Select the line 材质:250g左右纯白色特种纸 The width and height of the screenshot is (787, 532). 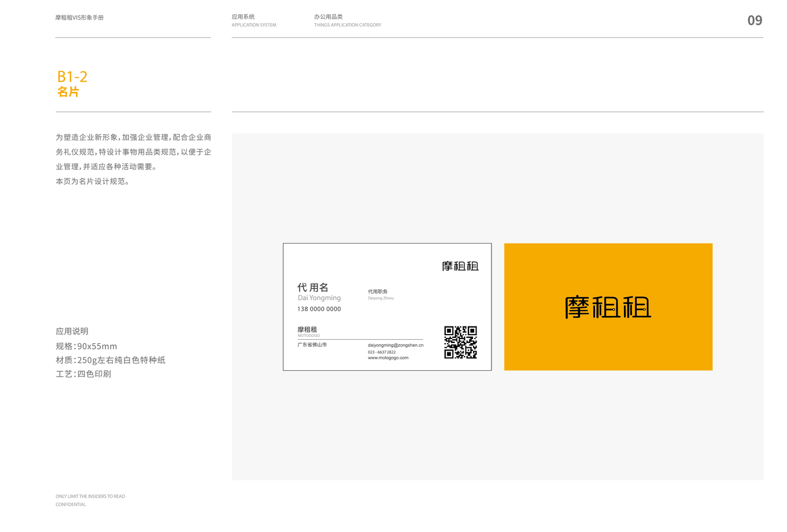(x=111, y=360)
